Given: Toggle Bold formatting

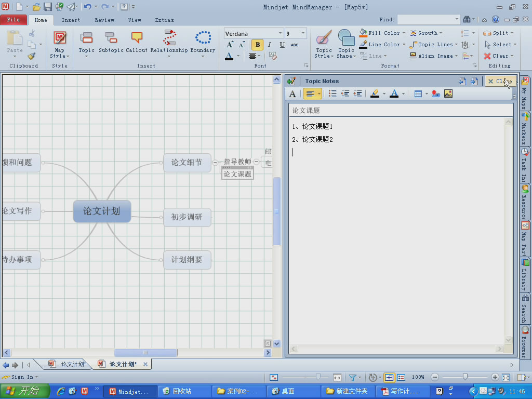Looking at the screenshot, I should coord(258,45).
